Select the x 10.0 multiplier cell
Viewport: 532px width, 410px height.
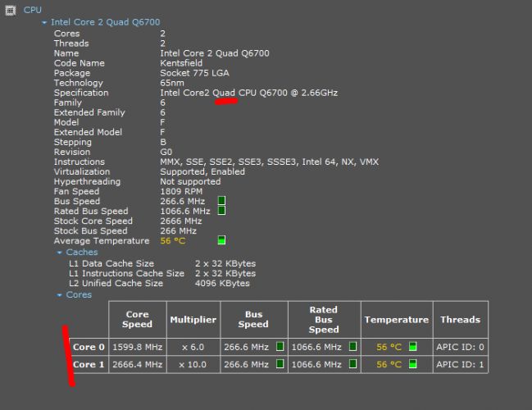coord(193,364)
